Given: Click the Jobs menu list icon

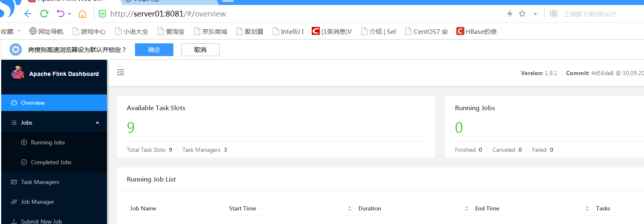Looking at the screenshot, I should pos(14,123).
